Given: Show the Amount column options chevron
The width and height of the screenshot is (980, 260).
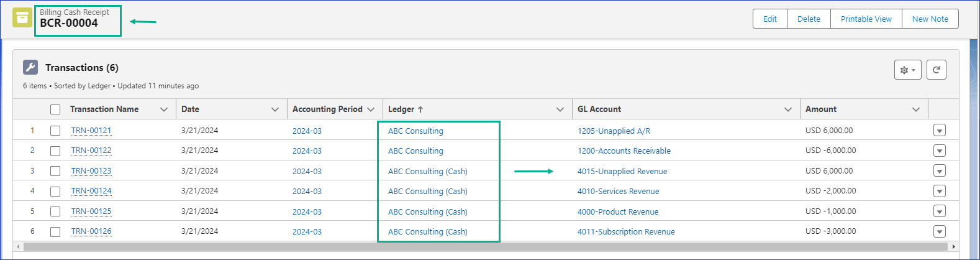Looking at the screenshot, I should [915, 109].
